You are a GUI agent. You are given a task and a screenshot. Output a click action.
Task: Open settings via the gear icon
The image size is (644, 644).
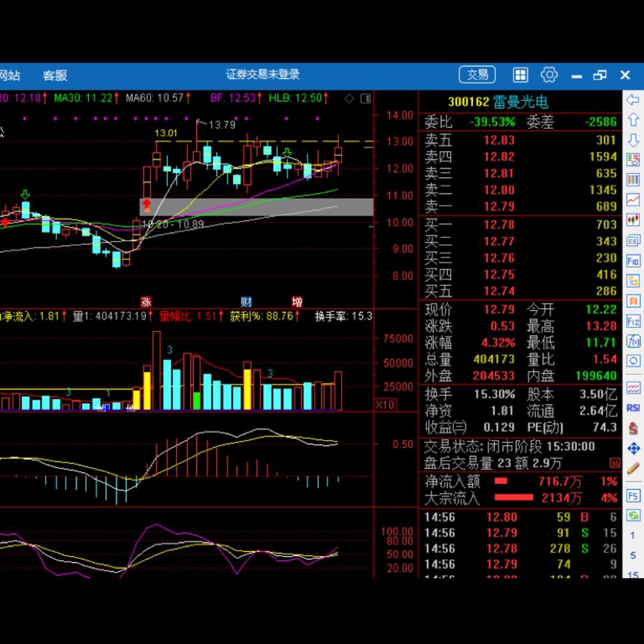[x=549, y=75]
